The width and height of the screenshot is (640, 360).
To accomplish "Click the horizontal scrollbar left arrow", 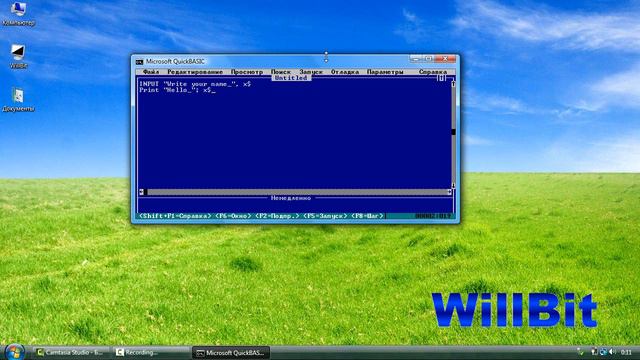I will pyautogui.click(x=142, y=192).
